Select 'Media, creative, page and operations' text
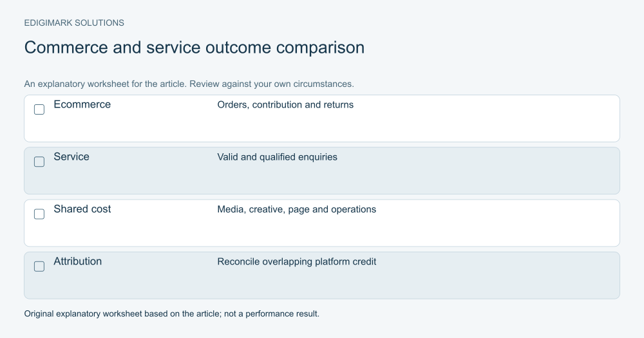Screen dimensions: 644x338 click(296, 209)
